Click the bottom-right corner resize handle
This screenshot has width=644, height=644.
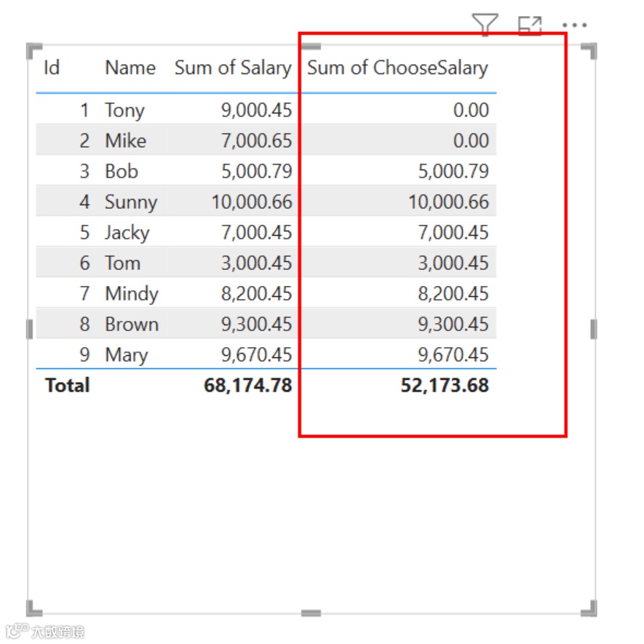(x=589, y=608)
